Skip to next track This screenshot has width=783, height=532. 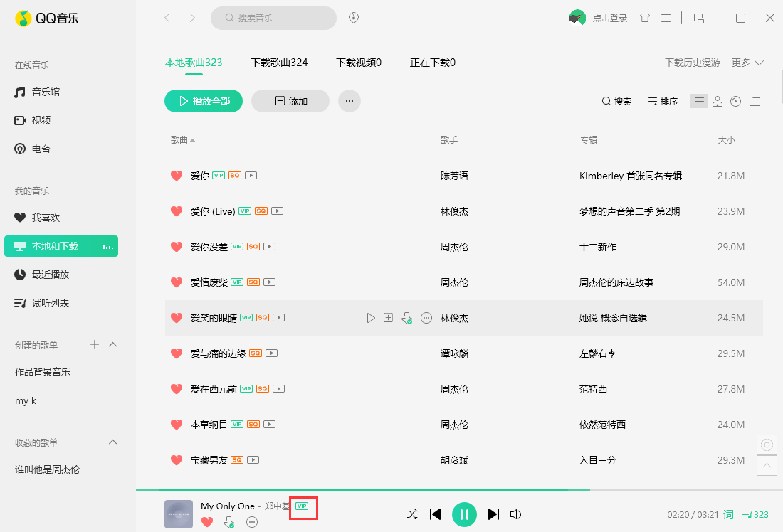[493, 514]
